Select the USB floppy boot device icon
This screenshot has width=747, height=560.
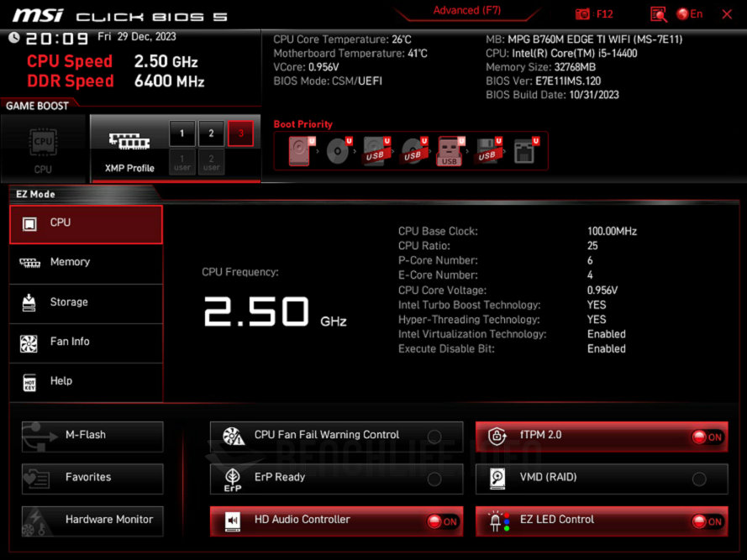click(x=488, y=151)
